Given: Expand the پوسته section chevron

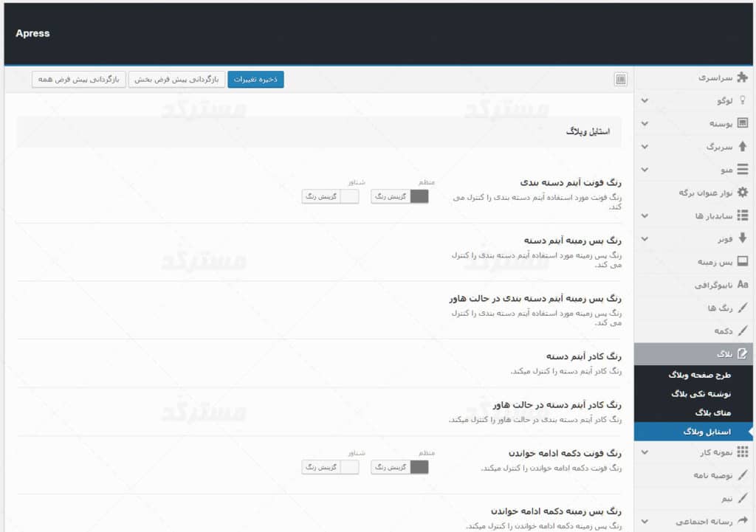Looking at the screenshot, I should coord(645,123).
